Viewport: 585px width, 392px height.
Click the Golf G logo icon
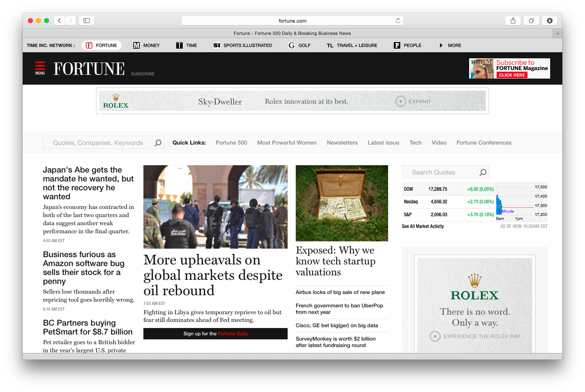[292, 45]
